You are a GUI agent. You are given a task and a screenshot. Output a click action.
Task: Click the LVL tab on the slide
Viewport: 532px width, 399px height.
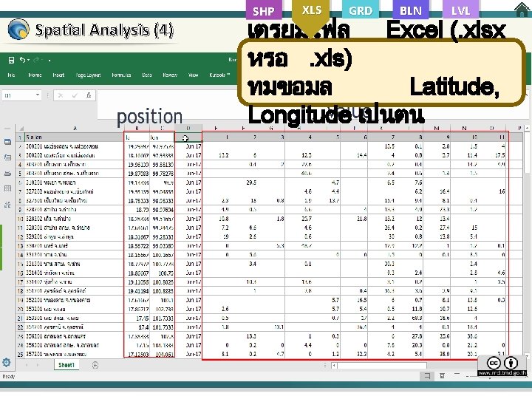[x=460, y=10]
